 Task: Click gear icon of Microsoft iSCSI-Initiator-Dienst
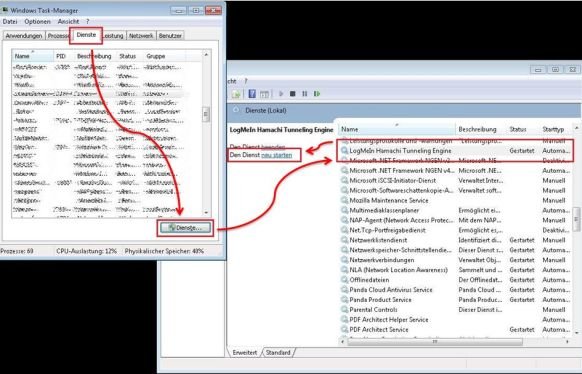pos(344,180)
